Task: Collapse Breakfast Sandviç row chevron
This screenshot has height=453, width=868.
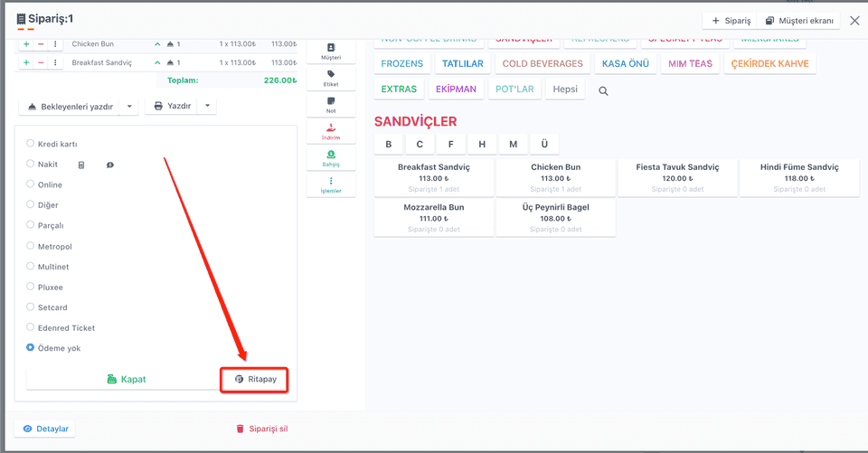Action: click(x=157, y=62)
